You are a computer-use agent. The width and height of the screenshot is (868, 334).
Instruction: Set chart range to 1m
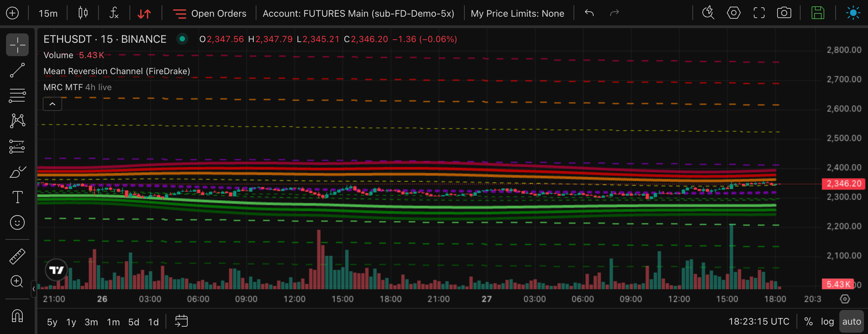pos(113,322)
